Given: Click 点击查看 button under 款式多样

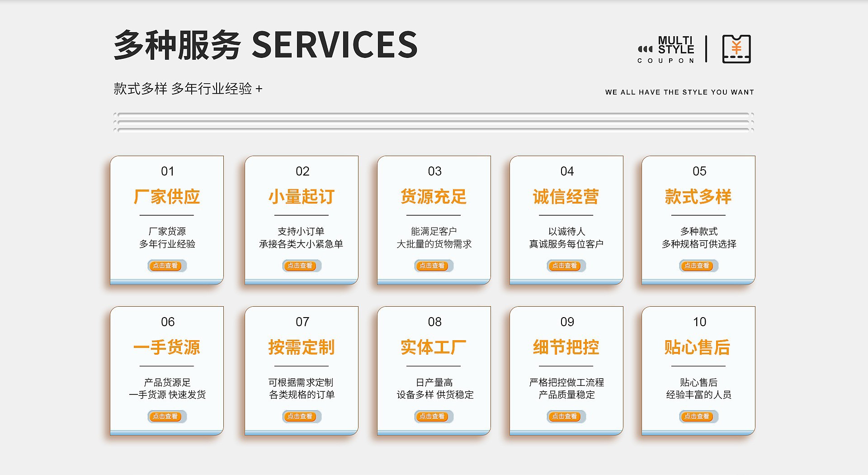Looking at the screenshot, I should point(699,266).
